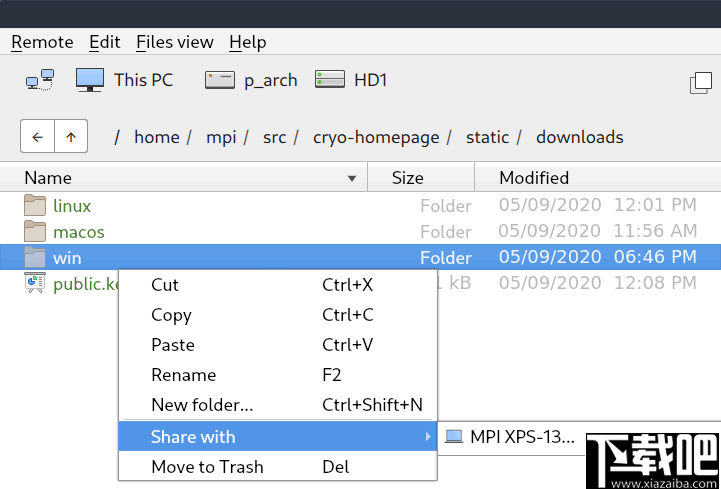Sort files by Modified column
721x489 pixels.
534,178
